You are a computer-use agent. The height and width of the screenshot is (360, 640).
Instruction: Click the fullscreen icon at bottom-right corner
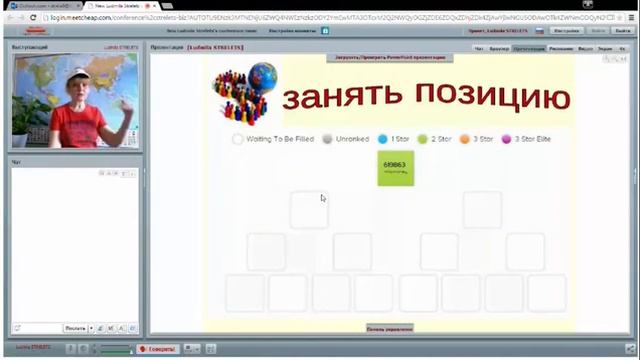630,348
